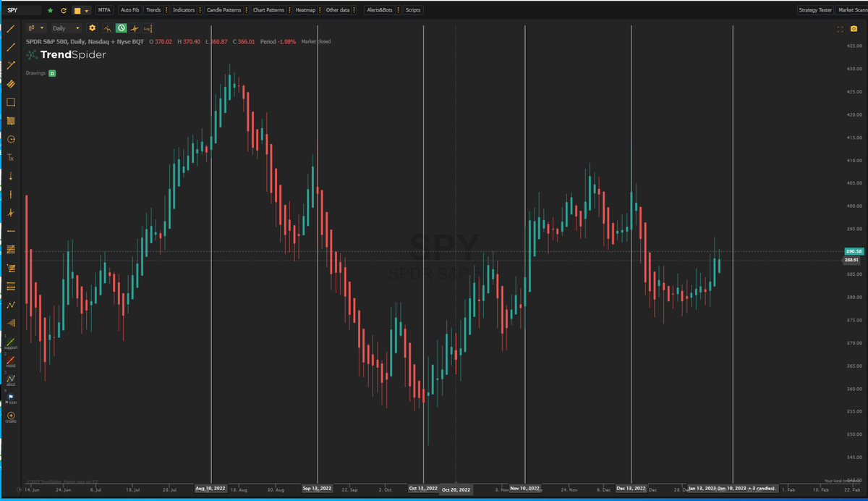
Task: Select the Aug 10, 2022 date marker
Action: pyautogui.click(x=210, y=489)
